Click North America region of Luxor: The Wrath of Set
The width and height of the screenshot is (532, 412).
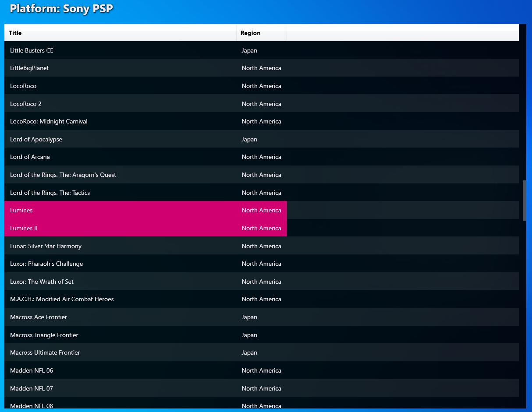point(261,282)
